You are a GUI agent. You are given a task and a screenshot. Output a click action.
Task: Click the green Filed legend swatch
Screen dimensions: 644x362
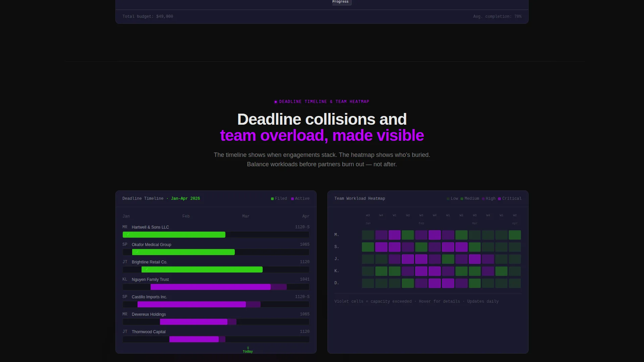pyautogui.click(x=272, y=199)
